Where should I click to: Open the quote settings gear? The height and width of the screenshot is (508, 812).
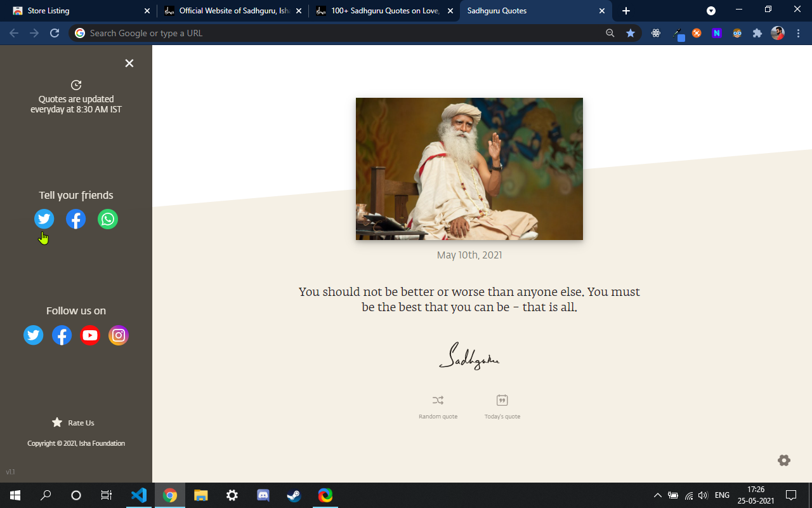pyautogui.click(x=783, y=459)
